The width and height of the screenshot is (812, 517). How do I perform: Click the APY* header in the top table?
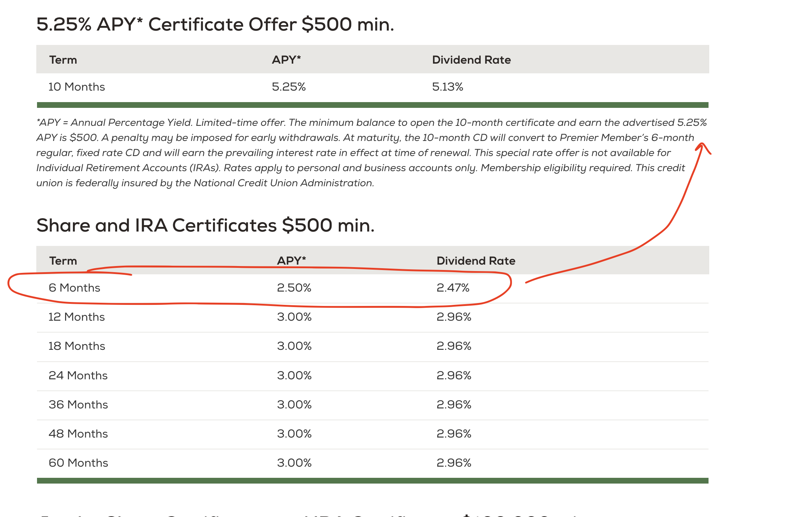click(286, 60)
